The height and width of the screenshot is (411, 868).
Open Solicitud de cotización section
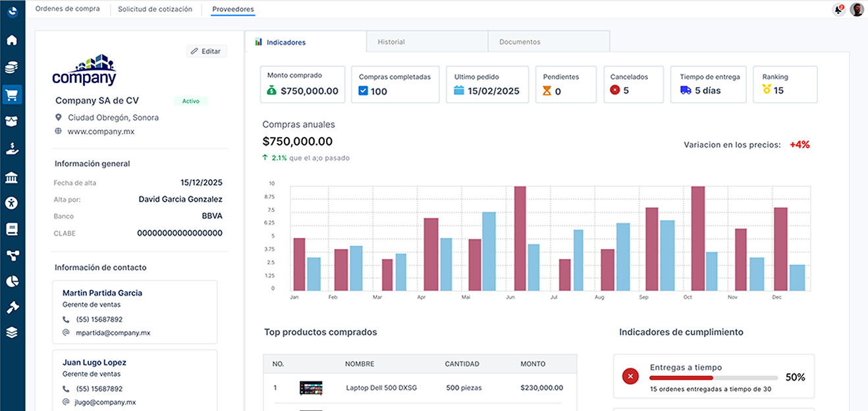coord(155,9)
